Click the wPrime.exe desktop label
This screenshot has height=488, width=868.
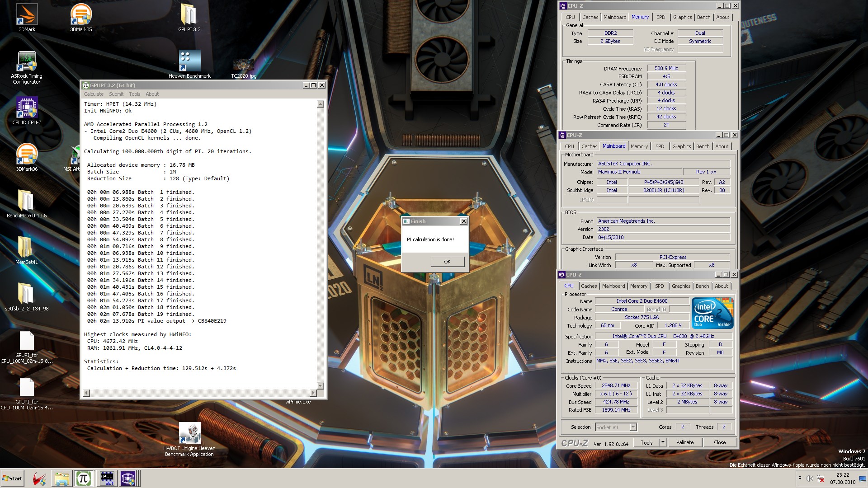[x=298, y=402]
